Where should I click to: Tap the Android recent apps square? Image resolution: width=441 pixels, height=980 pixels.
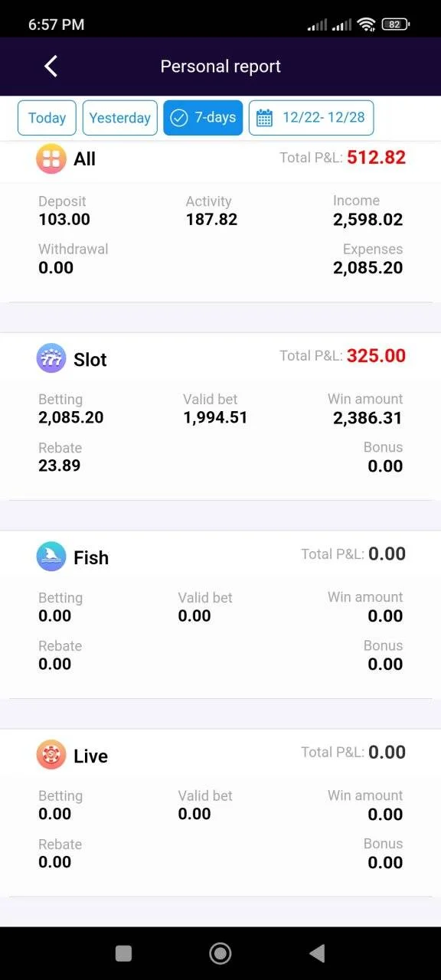[123, 953]
